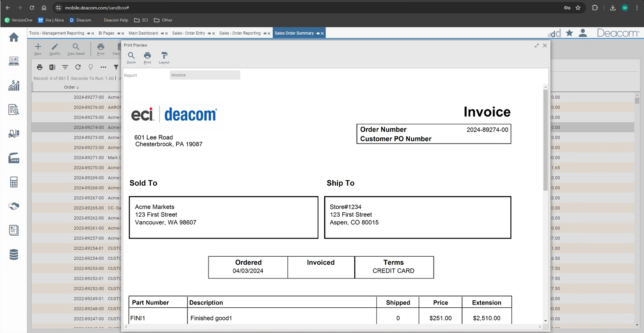Click the Modify button with pencil

(55, 49)
